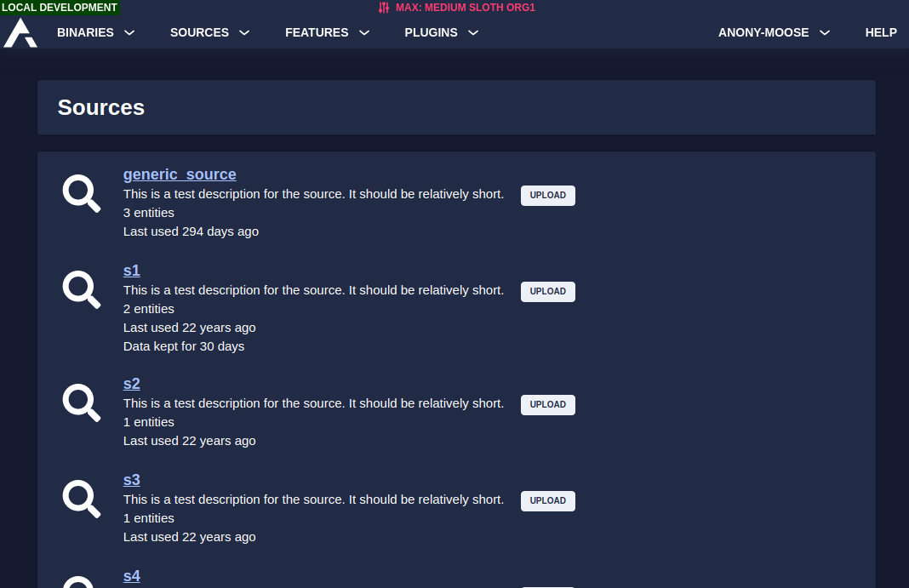Expand the BINARIES dropdown
909x588 pixels.
95,32
